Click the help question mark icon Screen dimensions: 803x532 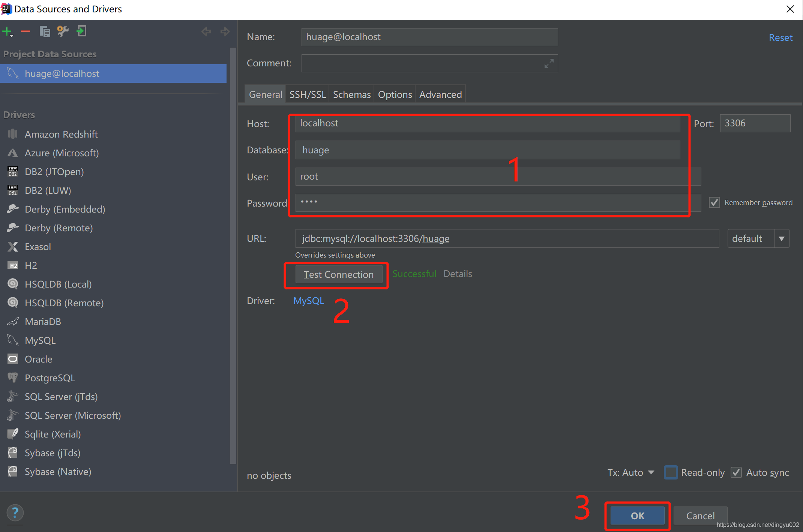(15, 513)
